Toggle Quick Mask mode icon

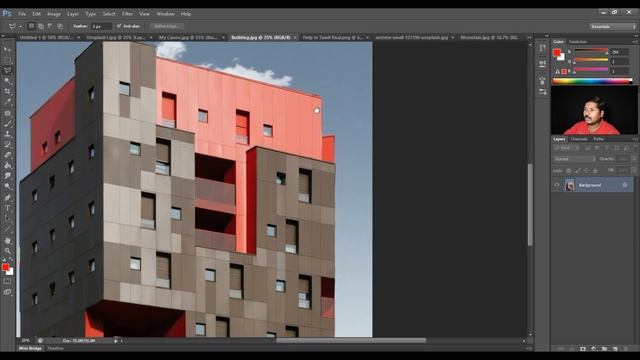tap(7, 281)
